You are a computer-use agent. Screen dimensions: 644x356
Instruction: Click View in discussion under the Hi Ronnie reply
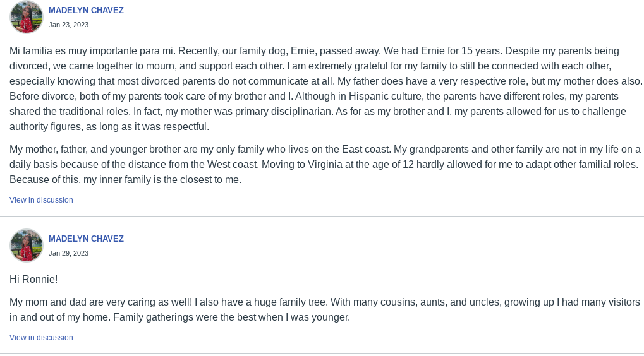(41, 338)
